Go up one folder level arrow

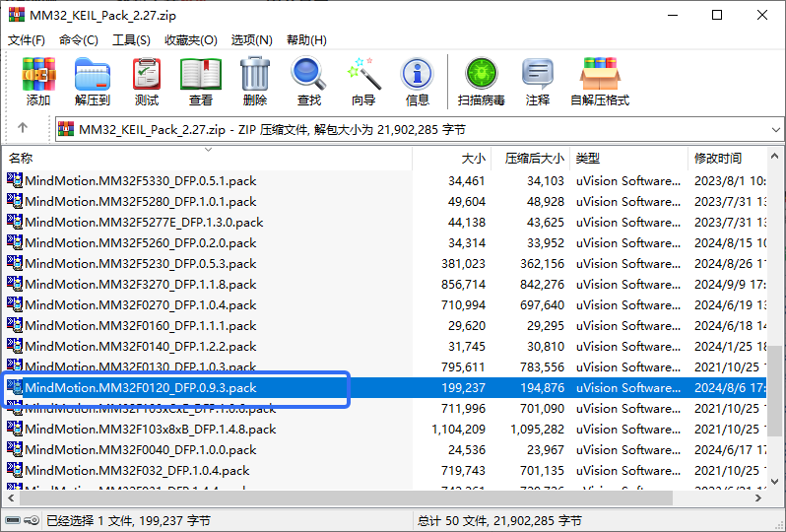point(23,129)
